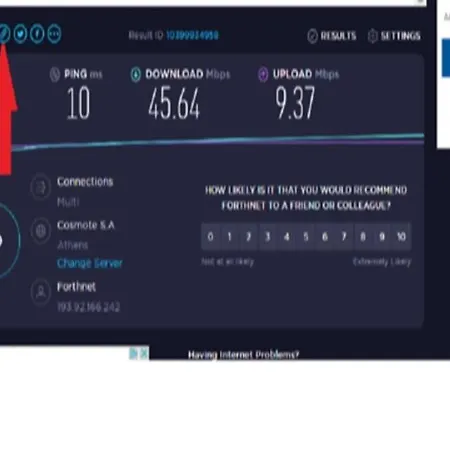Screen dimensions: 450x450
Task: Select rating 5 in survey
Action: (306, 236)
